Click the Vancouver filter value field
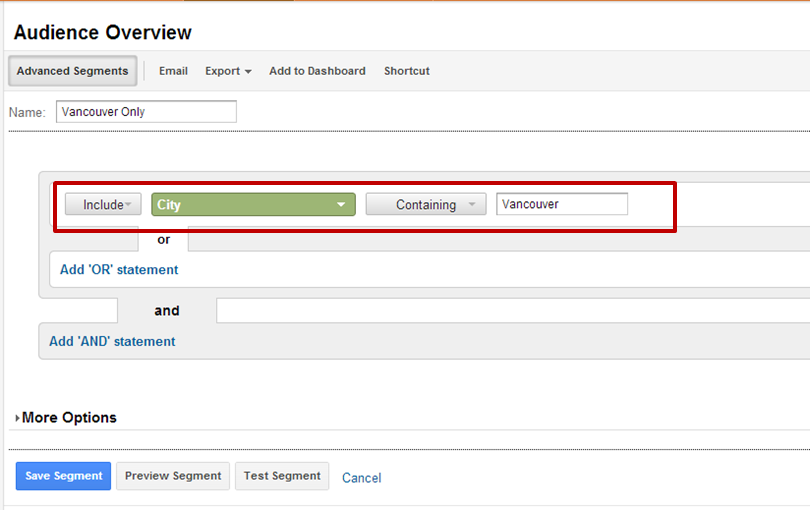This screenshot has width=810, height=510. [561, 204]
